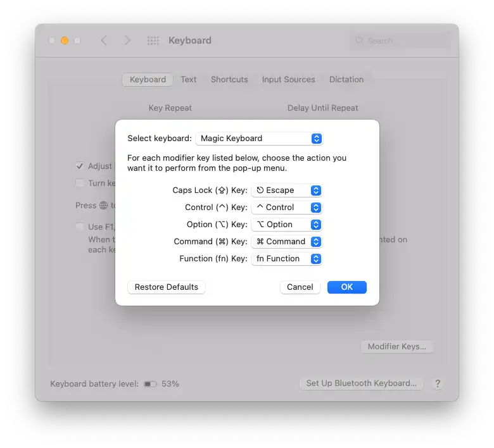Open the Input Sources tab
This screenshot has height=448, width=494.
click(288, 79)
